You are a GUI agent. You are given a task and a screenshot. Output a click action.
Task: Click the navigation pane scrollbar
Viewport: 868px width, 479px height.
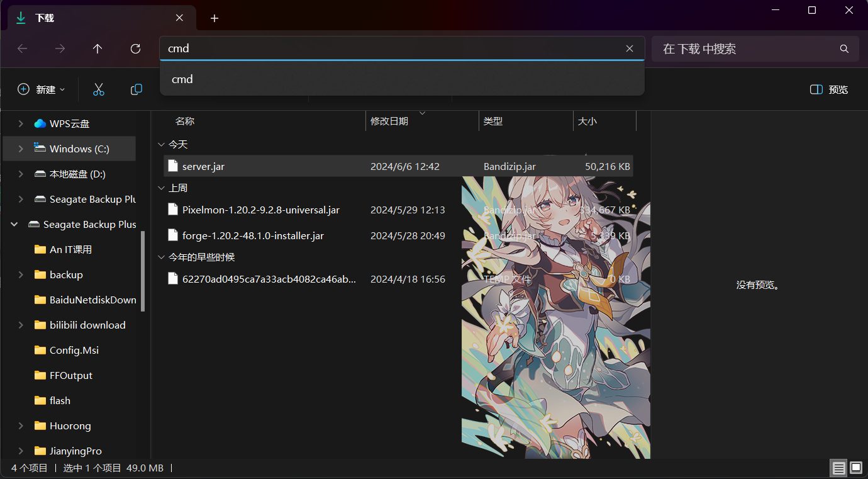[143, 271]
